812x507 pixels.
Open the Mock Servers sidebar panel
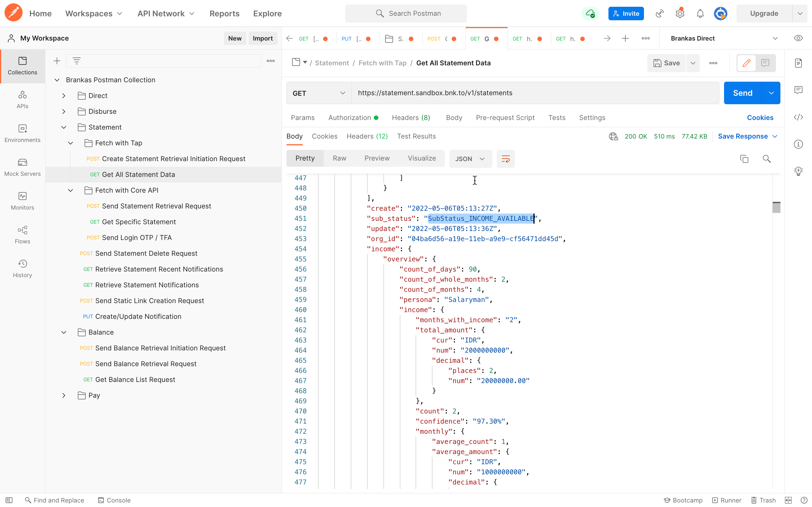click(23, 167)
